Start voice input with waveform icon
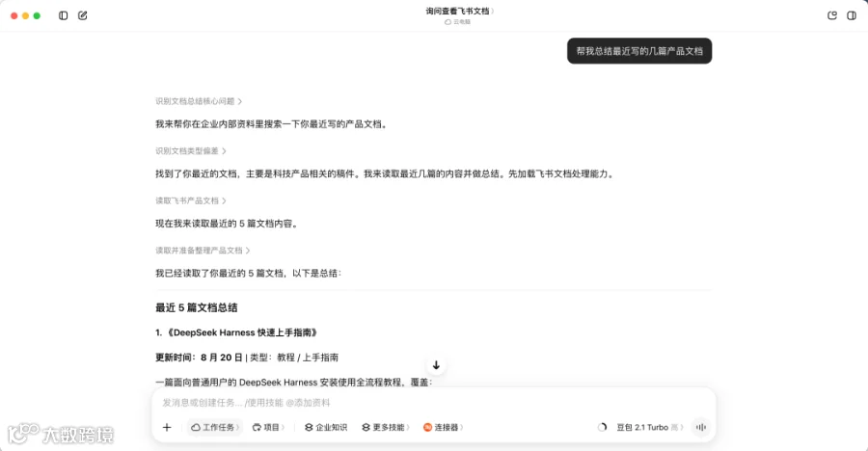 coord(701,427)
